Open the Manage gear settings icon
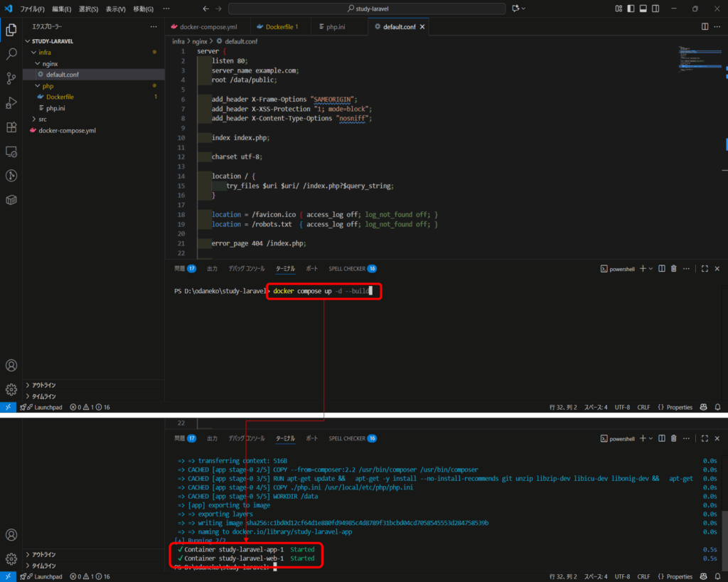The width and height of the screenshot is (728, 582). pos(11,389)
